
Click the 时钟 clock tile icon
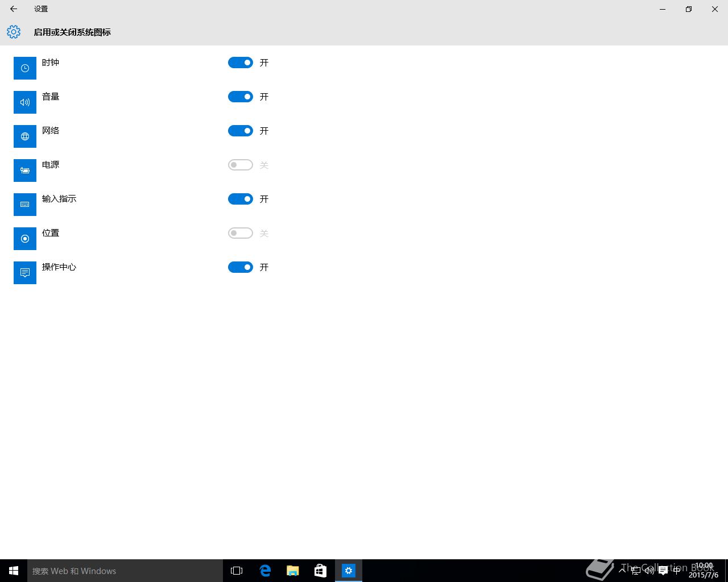pyautogui.click(x=25, y=68)
